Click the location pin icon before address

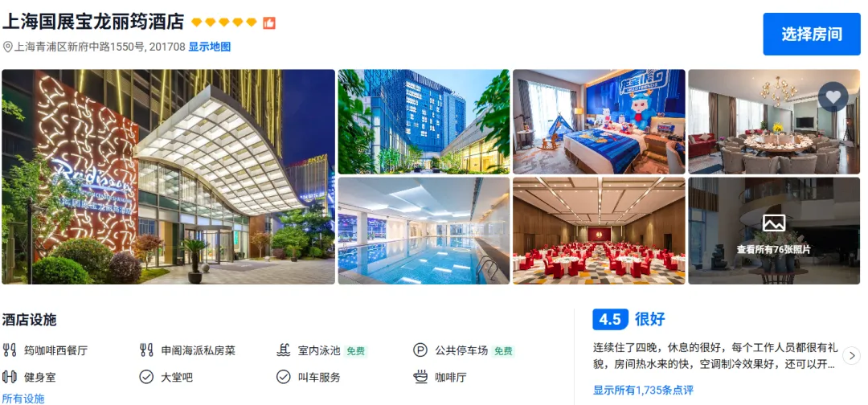7,47
